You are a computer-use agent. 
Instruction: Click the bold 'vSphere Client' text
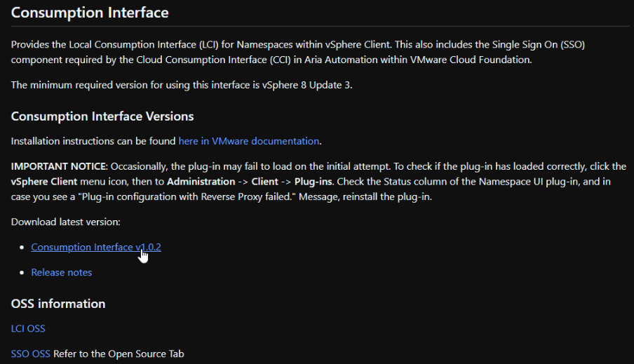(44, 182)
